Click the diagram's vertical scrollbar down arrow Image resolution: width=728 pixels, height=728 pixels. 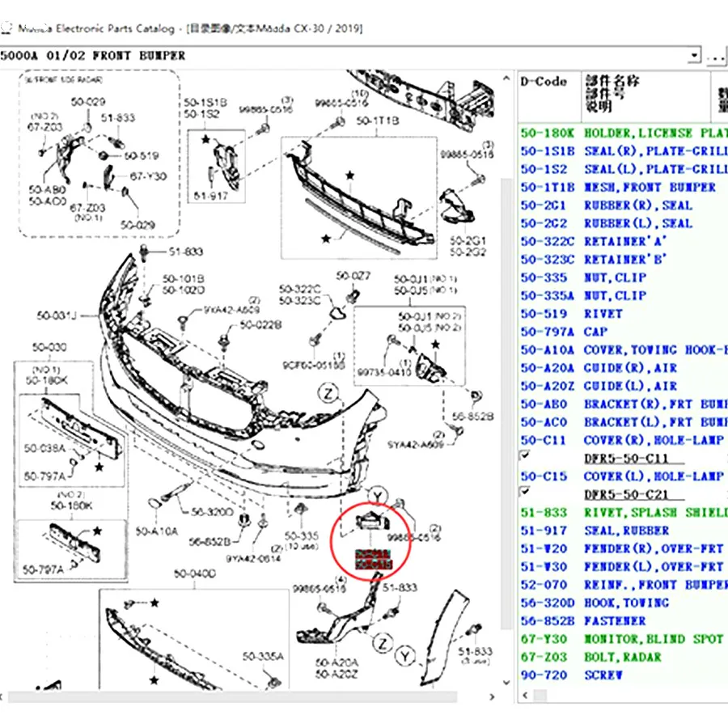(506, 682)
